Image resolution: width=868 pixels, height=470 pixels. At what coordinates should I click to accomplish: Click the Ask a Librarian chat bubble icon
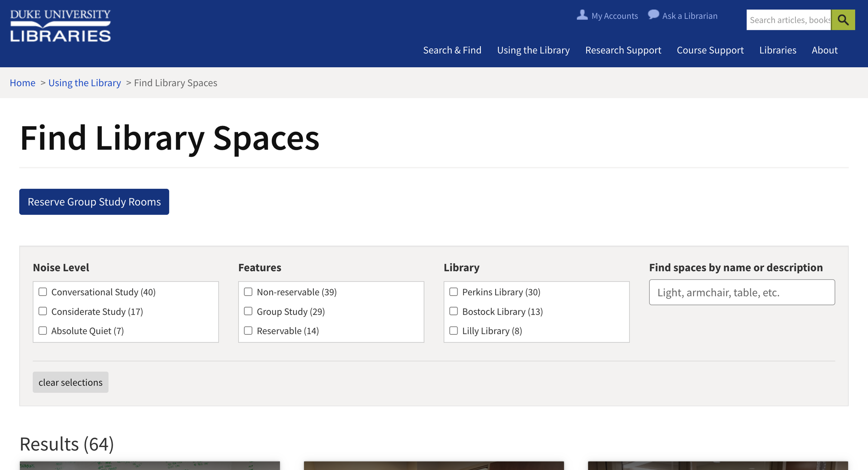tap(653, 15)
